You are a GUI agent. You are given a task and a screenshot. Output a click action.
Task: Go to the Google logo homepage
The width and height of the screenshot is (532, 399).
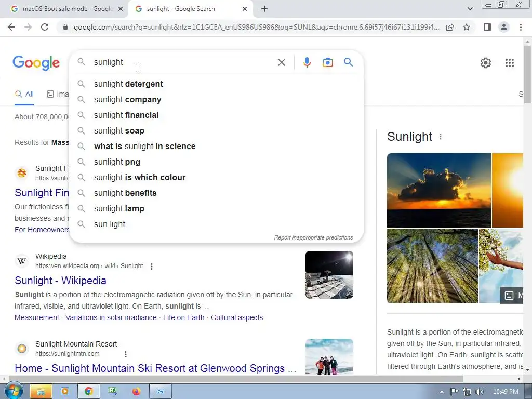pos(36,63)
